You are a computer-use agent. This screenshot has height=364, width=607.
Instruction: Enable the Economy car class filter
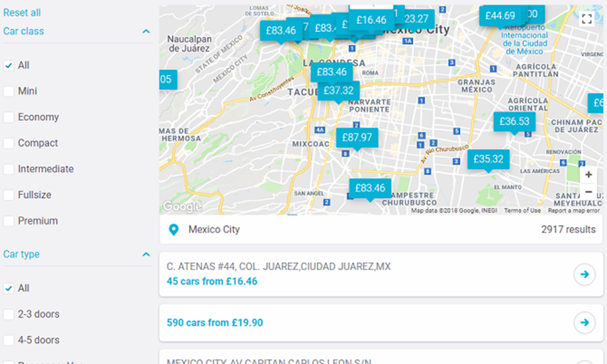(9, 118)
